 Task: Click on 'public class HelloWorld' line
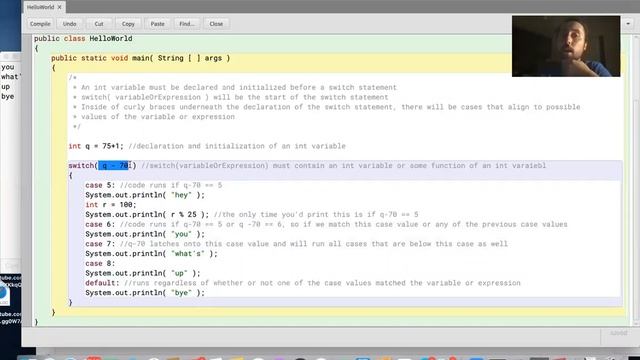[83, 38]
